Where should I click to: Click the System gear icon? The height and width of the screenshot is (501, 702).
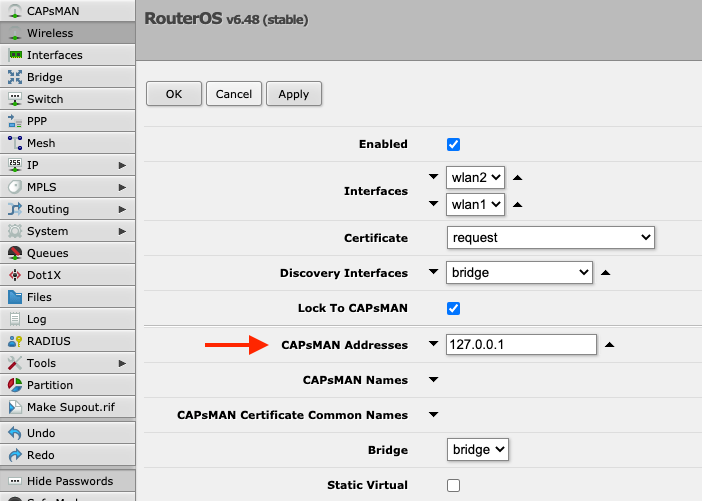[x=15, y=231]
